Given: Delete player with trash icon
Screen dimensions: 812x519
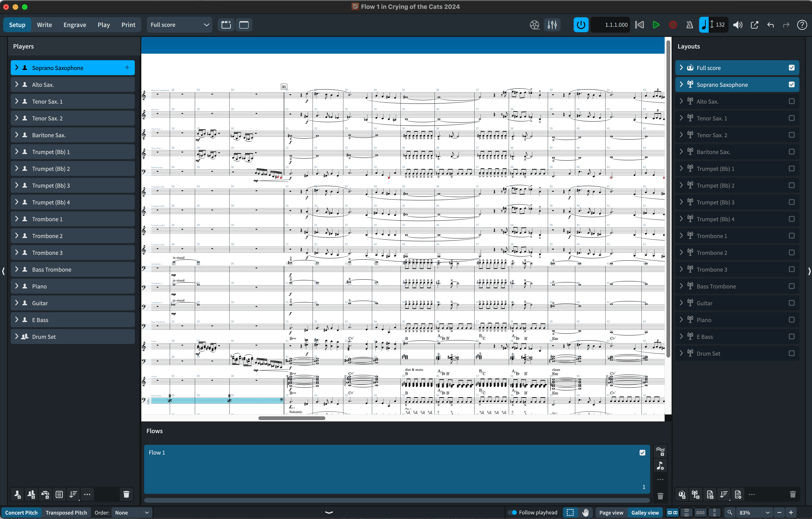Looking at the screenshot, I should (x=126, y=494).
